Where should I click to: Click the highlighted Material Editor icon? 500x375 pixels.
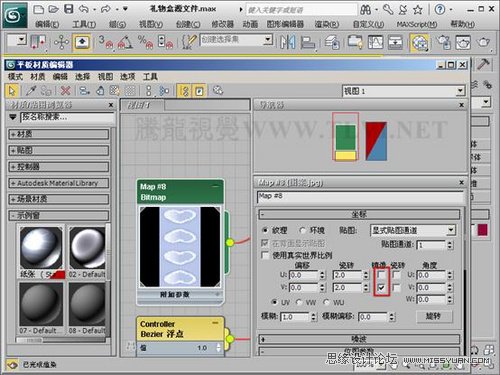pyautogui.click(x=419, y=42)
